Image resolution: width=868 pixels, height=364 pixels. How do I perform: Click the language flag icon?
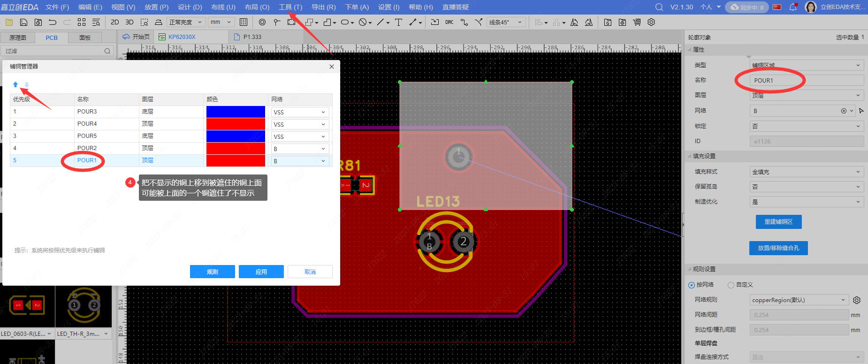[x=777, y=7]
